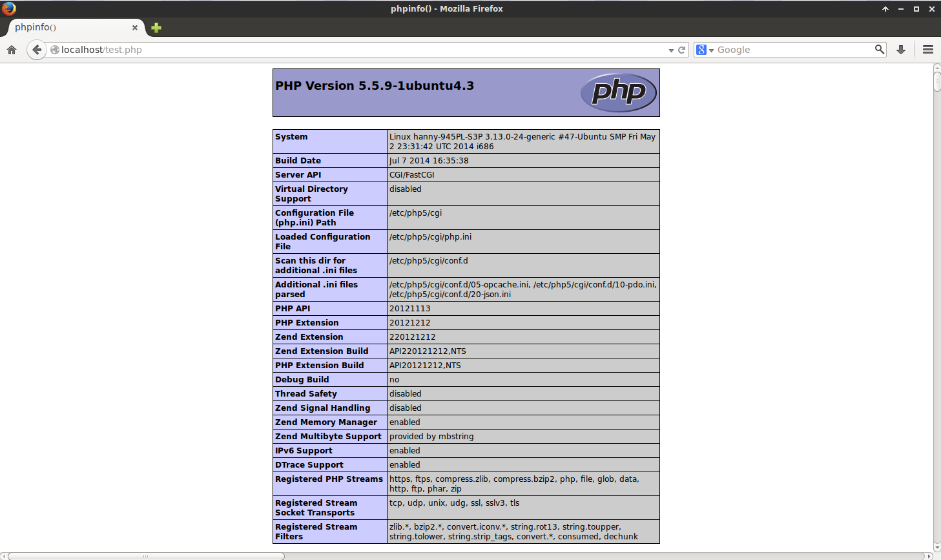The image size is (941, 560).
Task: Click the 'tcp, udp, unix, udg, ssl, sslv3, tls' value
Action: pyautogui.click(x=454, y=503)
